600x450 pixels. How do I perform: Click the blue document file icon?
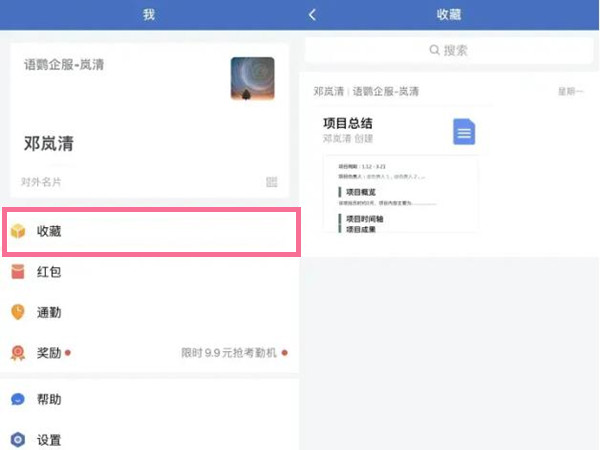point(464,132)
